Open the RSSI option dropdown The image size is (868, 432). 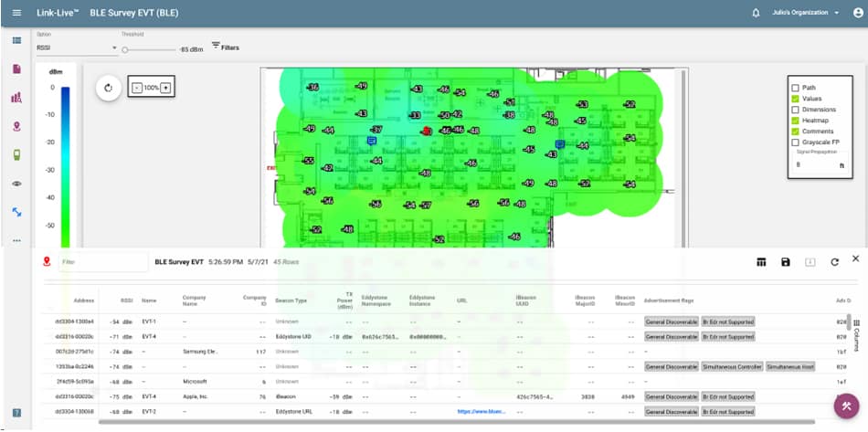click(77, 47)
